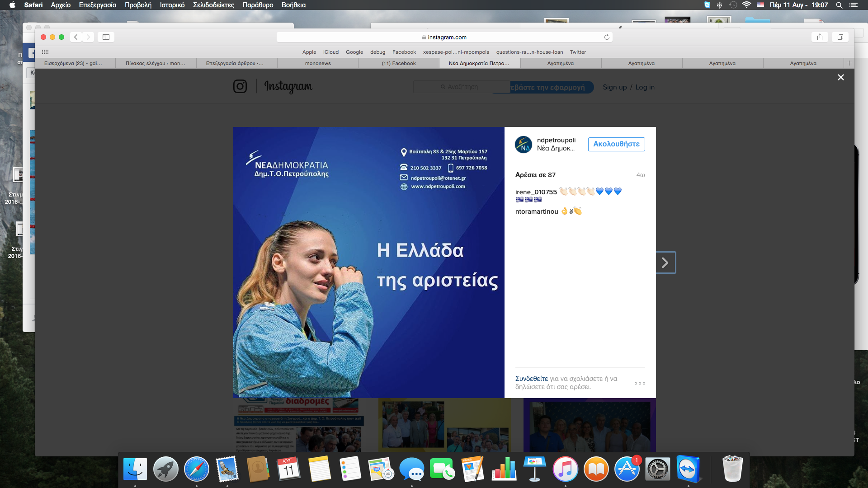The height and width of the screenshot is (488, 868).
Task: Go to next post with right chevron
Action: click(665, 263)
